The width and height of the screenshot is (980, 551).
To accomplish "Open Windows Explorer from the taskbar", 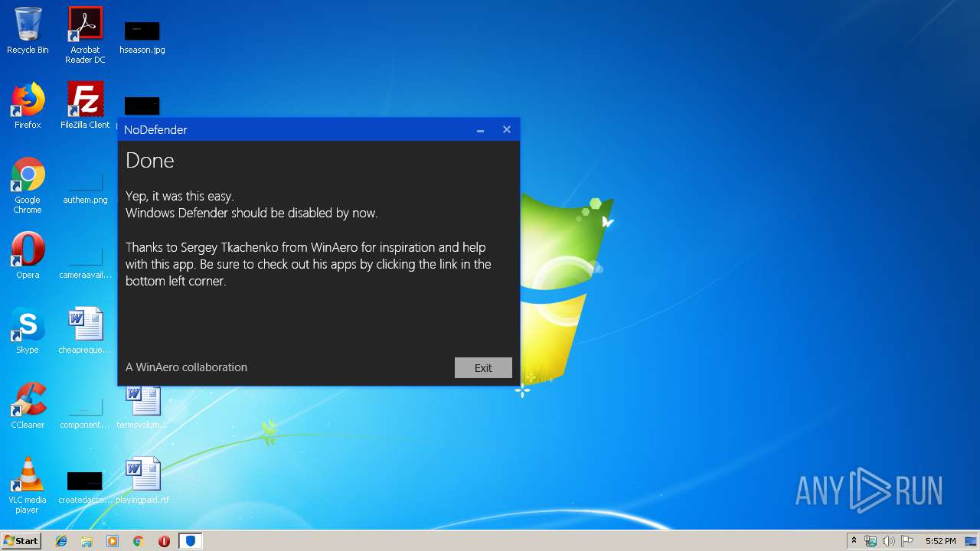I will click(87, 541).
